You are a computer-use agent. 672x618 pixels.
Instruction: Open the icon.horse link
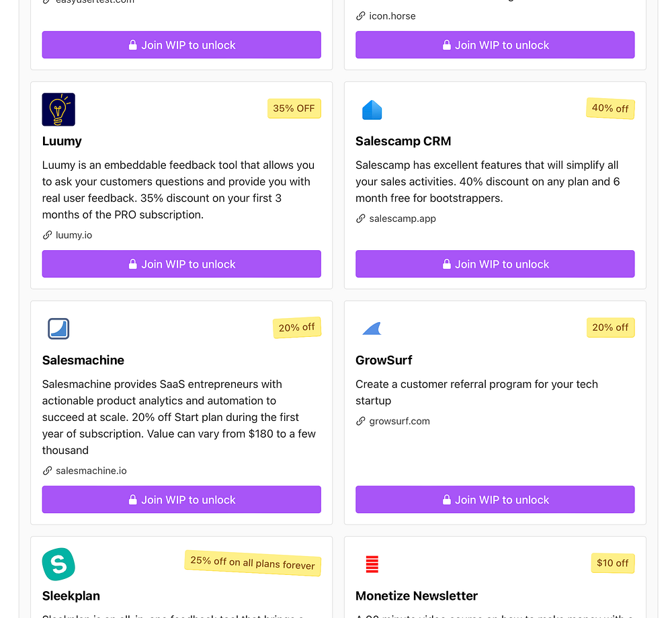[392, 15]
